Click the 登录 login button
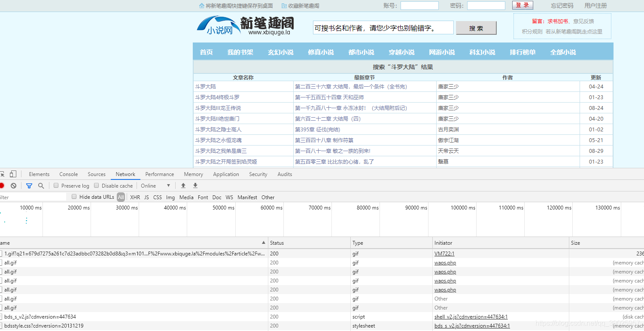Viewport: 644px width, 331px height. [522, 5]
